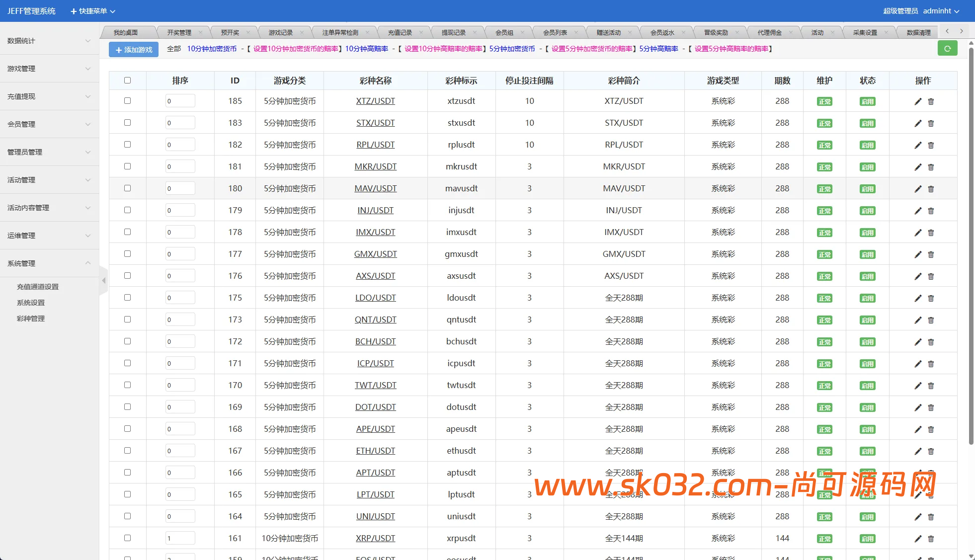
Task: Delete the INJ/USDT row with trash icon
Action: [931, 211]
